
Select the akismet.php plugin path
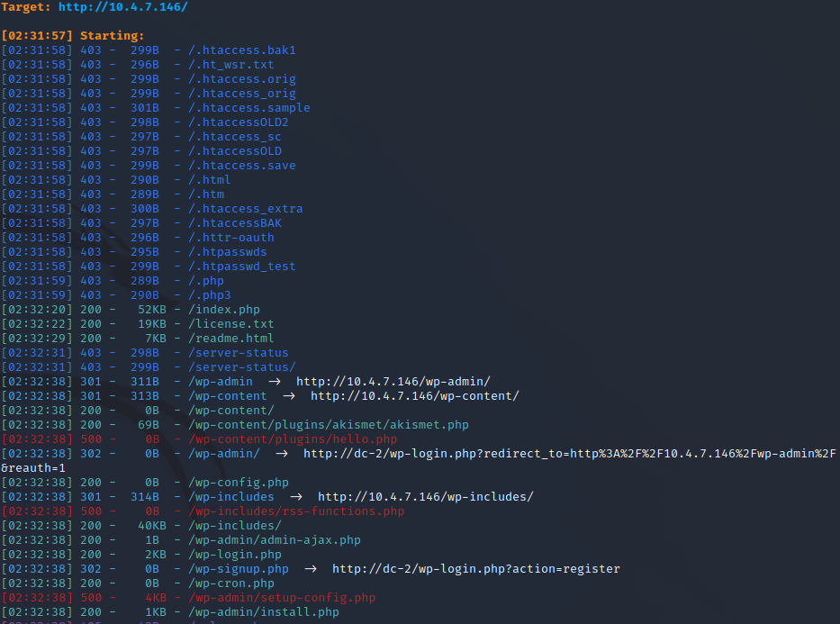click(x=329, y=425)
